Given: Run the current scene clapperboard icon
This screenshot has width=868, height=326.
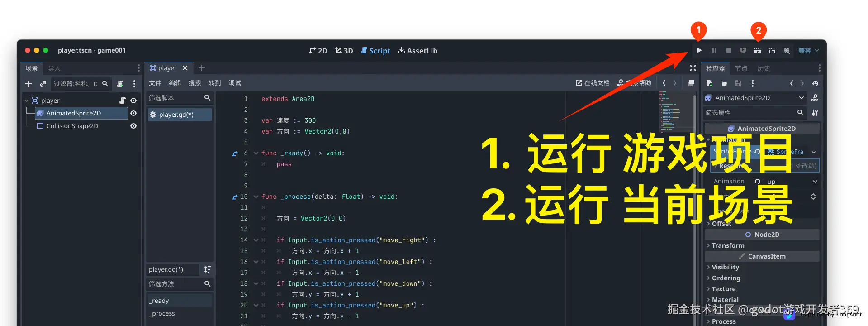Looking at the screenshot, I should [x=758, y=51].
